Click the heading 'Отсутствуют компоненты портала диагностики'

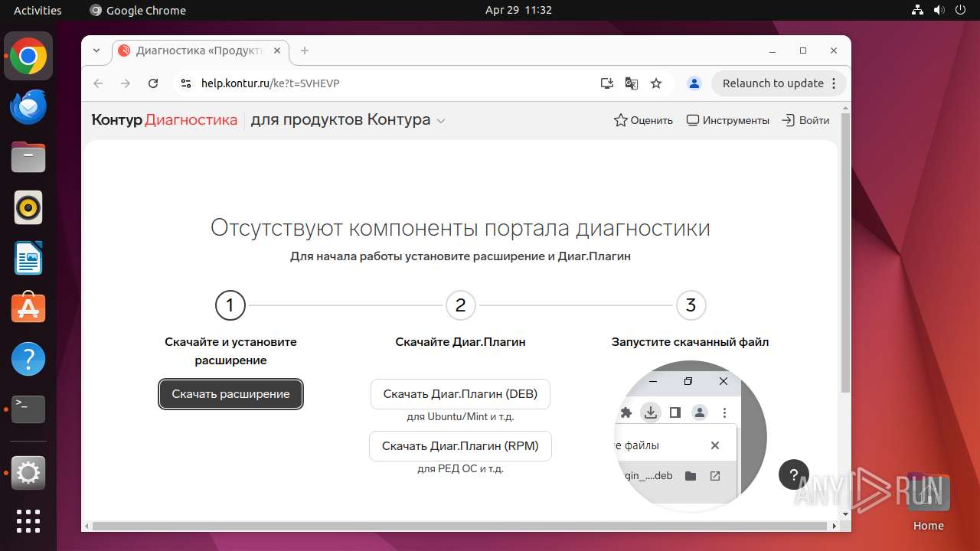pyautogui.click(x=460, y=228)
